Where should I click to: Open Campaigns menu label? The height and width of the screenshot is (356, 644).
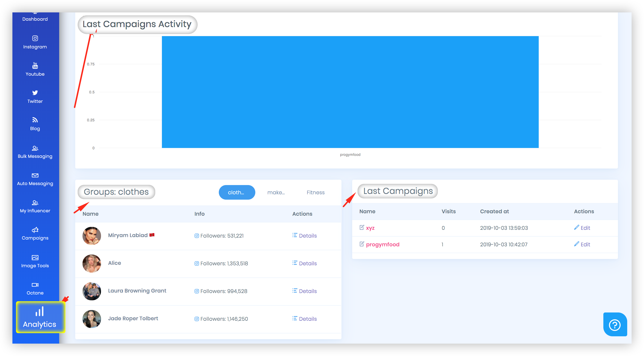[35, 238]
